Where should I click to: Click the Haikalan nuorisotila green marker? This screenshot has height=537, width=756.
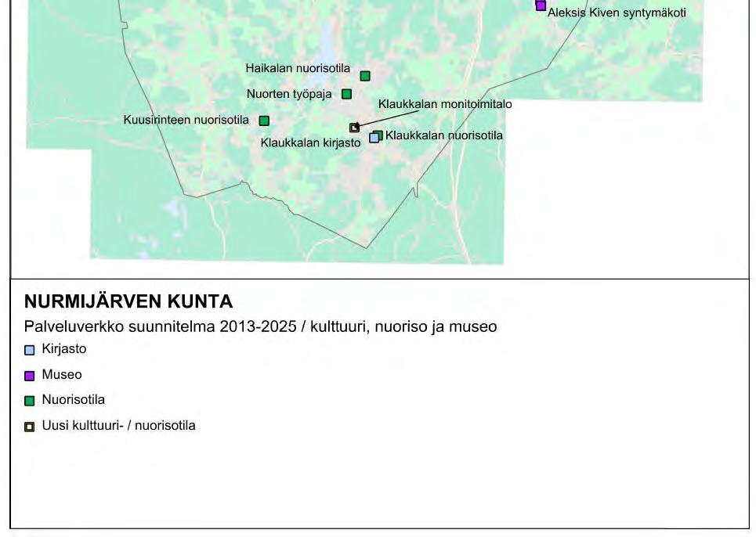(x=365, y=76)
